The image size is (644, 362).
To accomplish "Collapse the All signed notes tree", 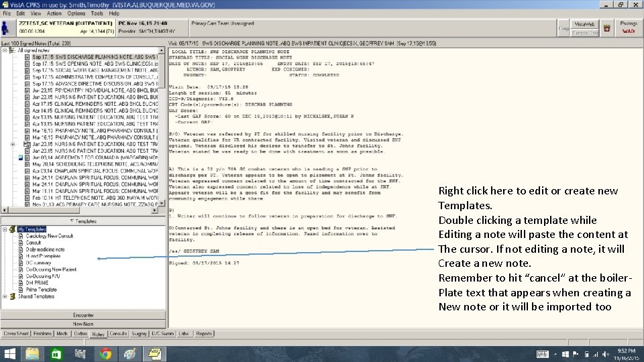I will [x=5, y=50].
